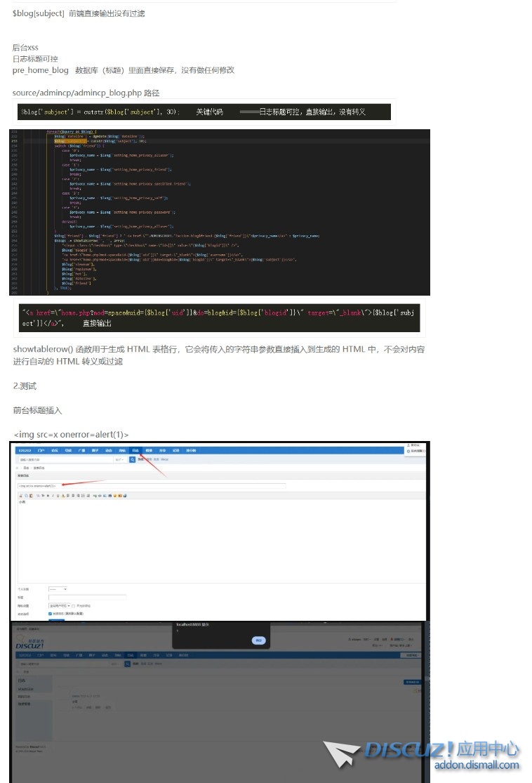Click the tag input field below 个人分类

87,598
